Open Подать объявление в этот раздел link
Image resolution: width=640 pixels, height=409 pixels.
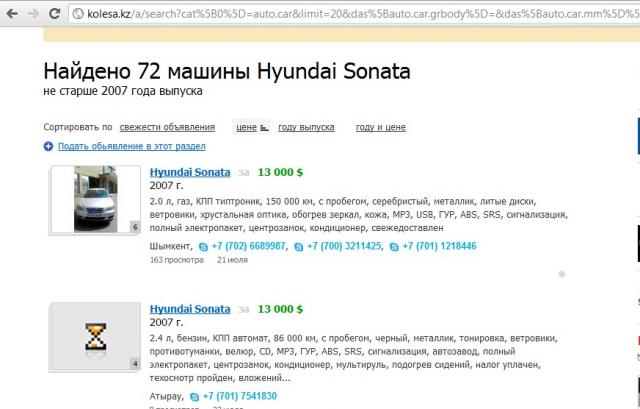pyautogui.click(x=131, y=146)
